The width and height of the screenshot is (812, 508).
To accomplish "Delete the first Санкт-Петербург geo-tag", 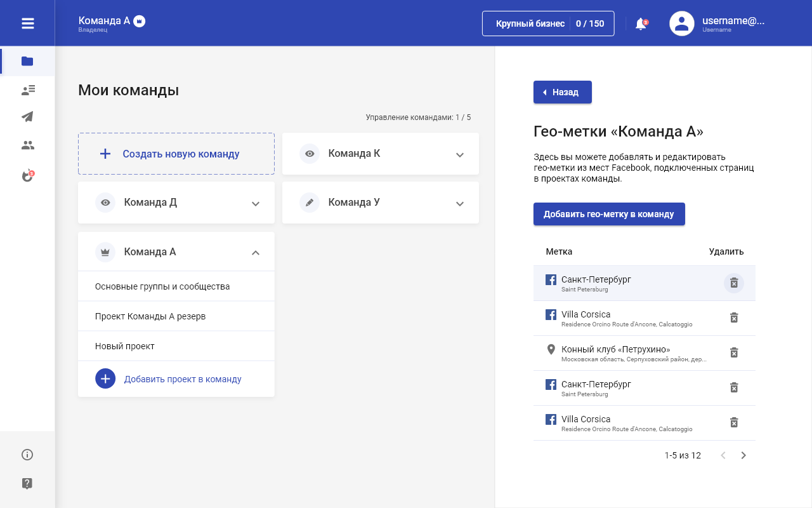I will pos(734,283).
